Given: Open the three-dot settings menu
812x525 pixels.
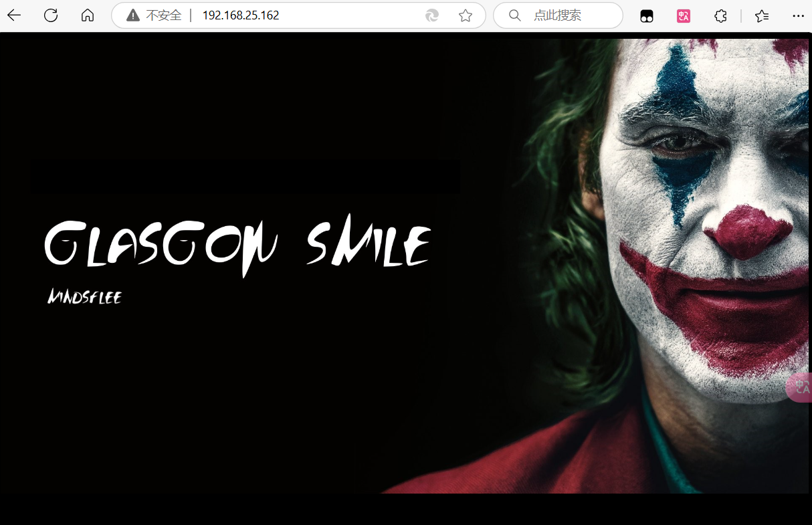Looking at the screenshot, I should click(798, 15).
